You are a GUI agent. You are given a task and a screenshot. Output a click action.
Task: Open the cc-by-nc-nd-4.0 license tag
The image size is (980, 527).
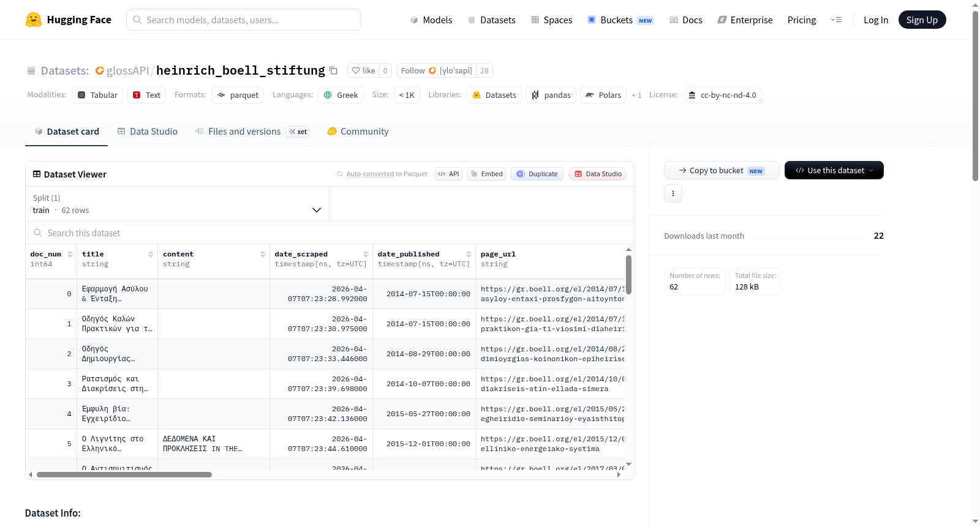(723, 95)
